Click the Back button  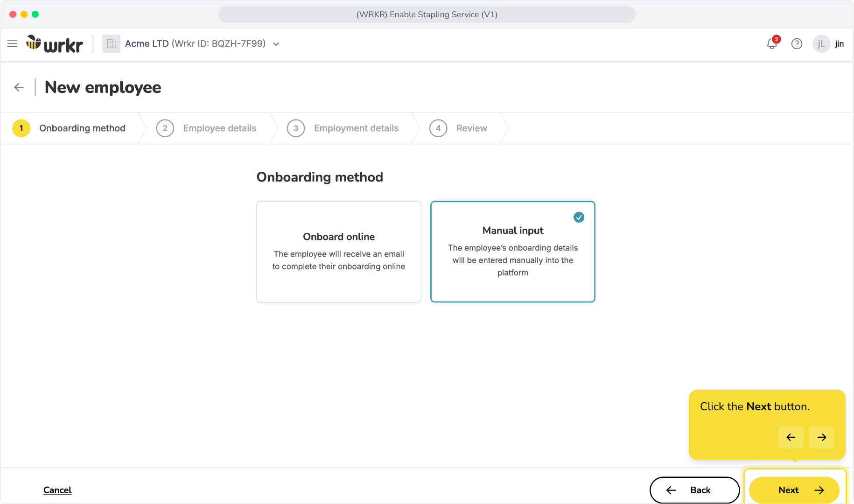click(x=694, y=490)
